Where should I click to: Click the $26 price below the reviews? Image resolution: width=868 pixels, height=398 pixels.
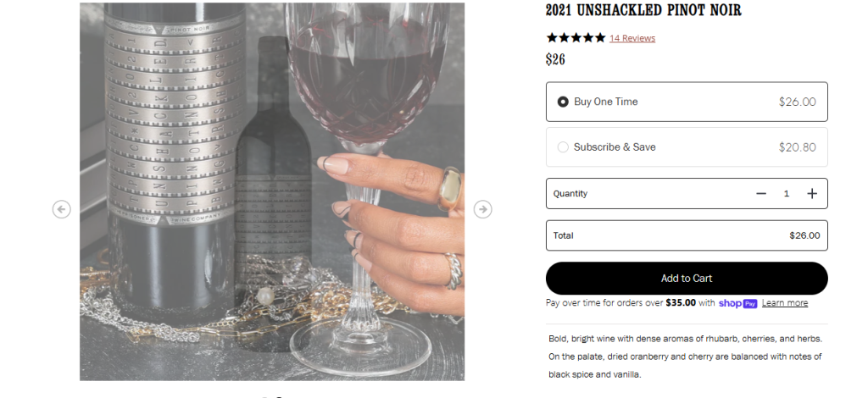555,59
